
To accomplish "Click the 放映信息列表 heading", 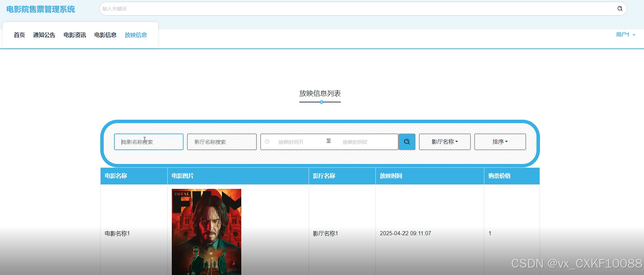I will (320, 93).
